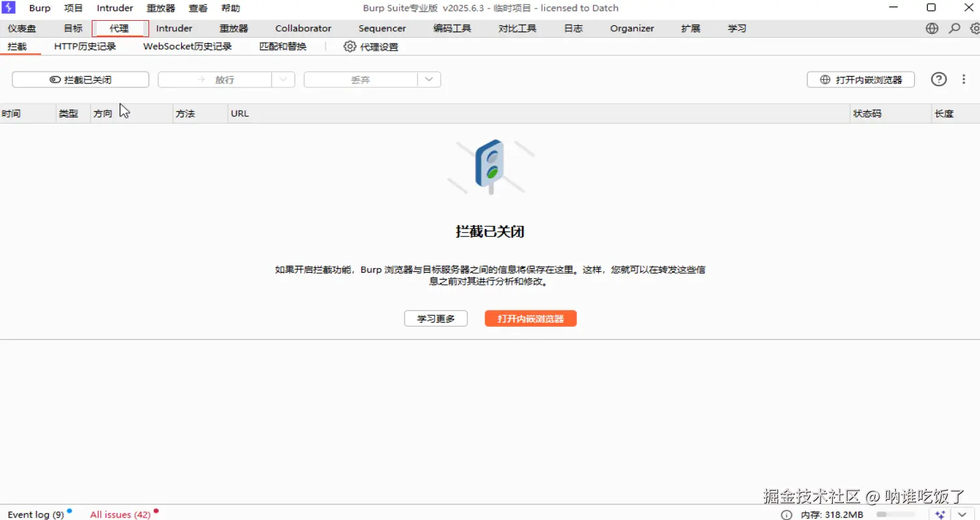Switch to the 重放器 tool tab
This screenshot has height=520, width=980.
tap(234, 29)
